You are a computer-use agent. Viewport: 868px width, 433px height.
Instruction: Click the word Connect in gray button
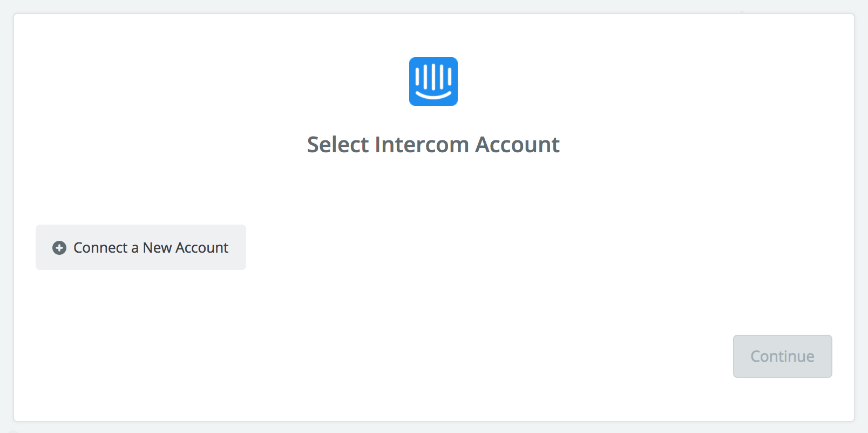[x=100, y=248]
